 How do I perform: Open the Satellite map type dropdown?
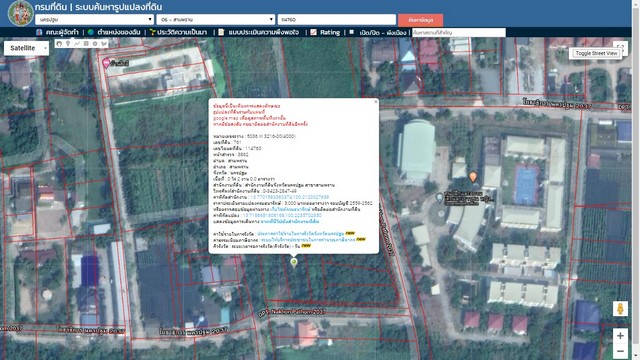[27, 48]
